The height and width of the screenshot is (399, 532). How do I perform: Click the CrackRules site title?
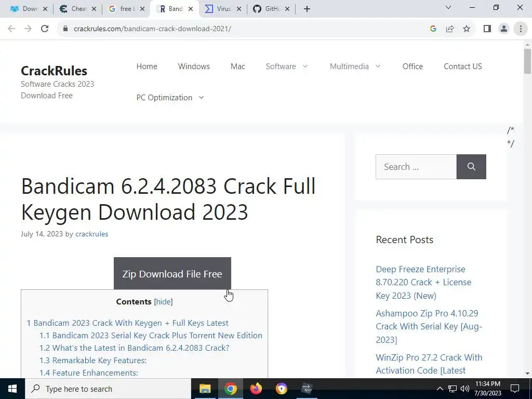click(54, 71)
